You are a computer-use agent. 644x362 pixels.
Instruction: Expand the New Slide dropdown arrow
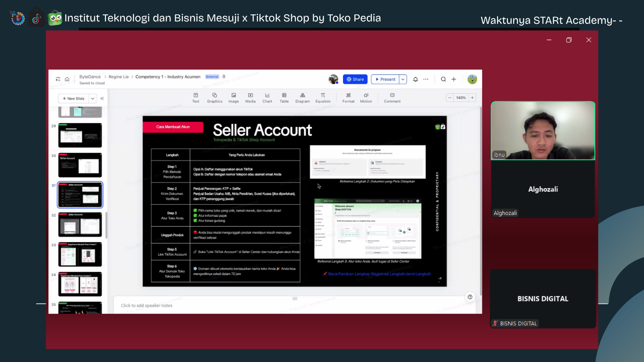point(93,99)
